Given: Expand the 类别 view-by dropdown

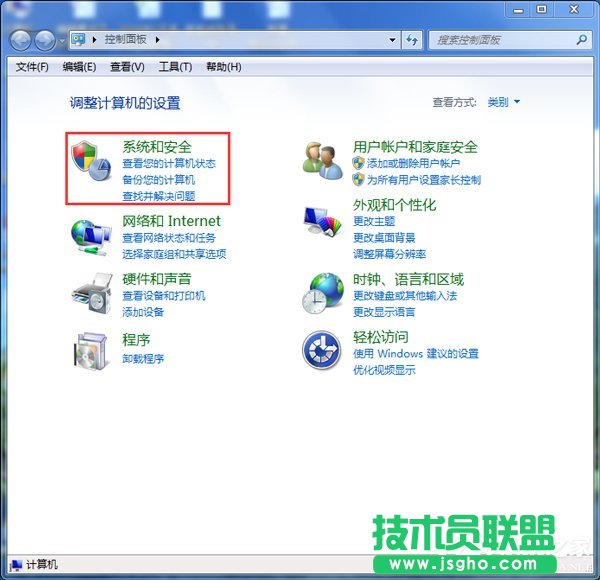Looking at the screenshot, I should (504, 102).
